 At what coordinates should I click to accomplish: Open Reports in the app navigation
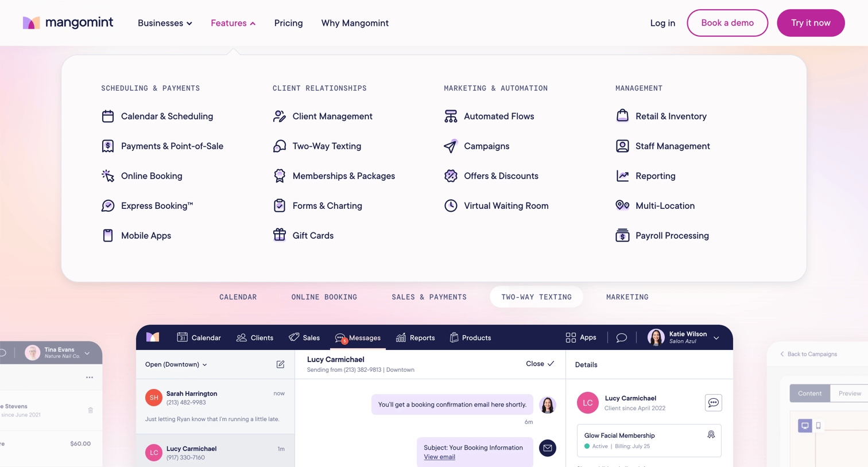tap(416, 338)
